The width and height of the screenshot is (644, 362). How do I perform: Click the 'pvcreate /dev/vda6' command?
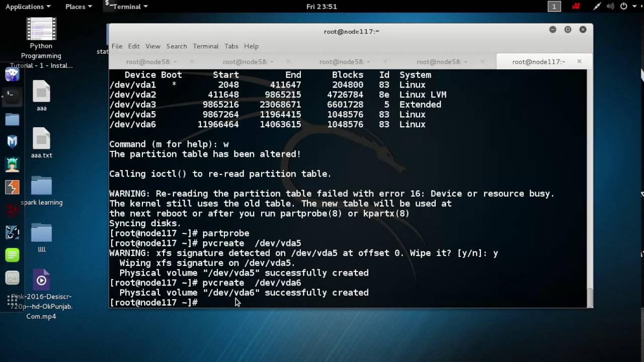pos(252,283)
